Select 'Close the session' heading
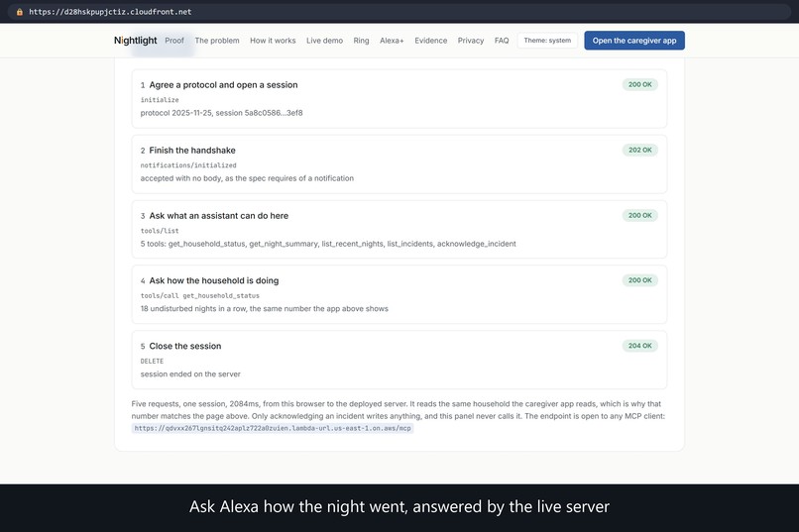The image size is (799, 532). [x=185, y=346]
